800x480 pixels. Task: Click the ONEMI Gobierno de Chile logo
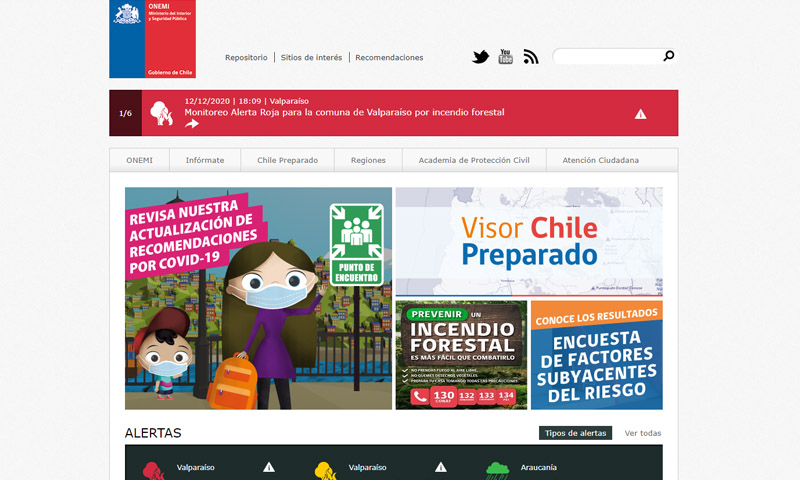click(x=153, y=39)
